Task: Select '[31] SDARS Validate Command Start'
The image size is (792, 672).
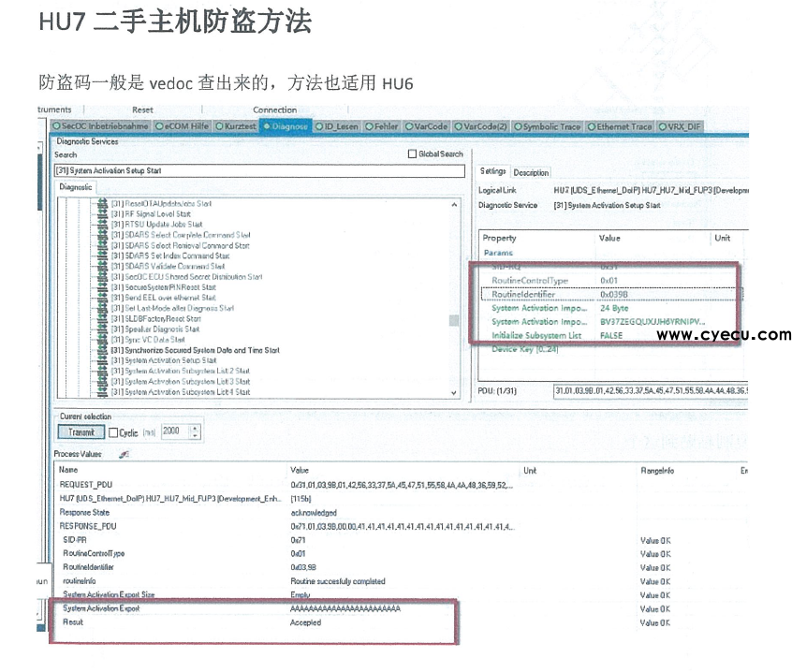Action: click(x=169, y=266)
